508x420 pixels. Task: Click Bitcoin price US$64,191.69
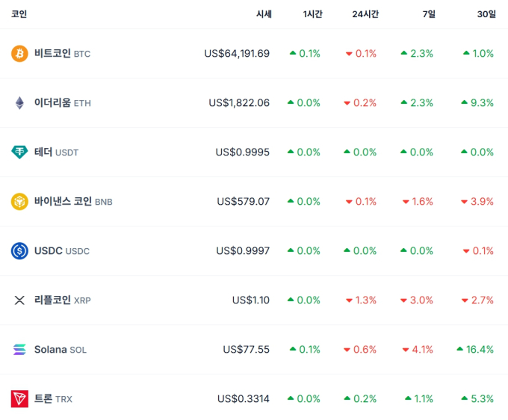pyautogui.click(x=237, y=54)
